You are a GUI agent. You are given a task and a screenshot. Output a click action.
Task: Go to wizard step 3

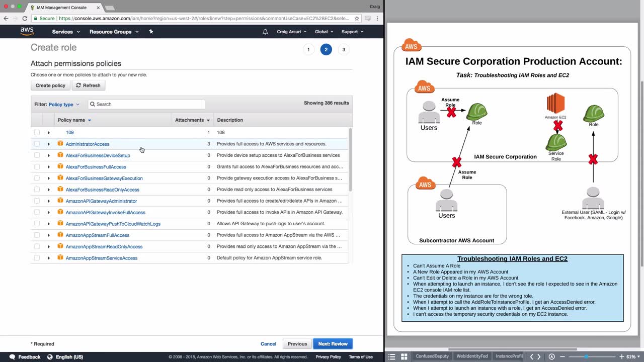tap(344, 49)
